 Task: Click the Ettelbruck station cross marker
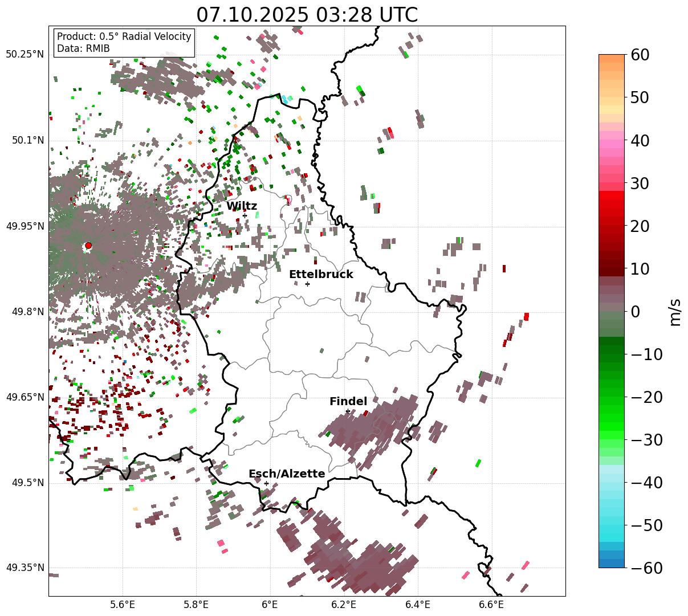[307, 284]
